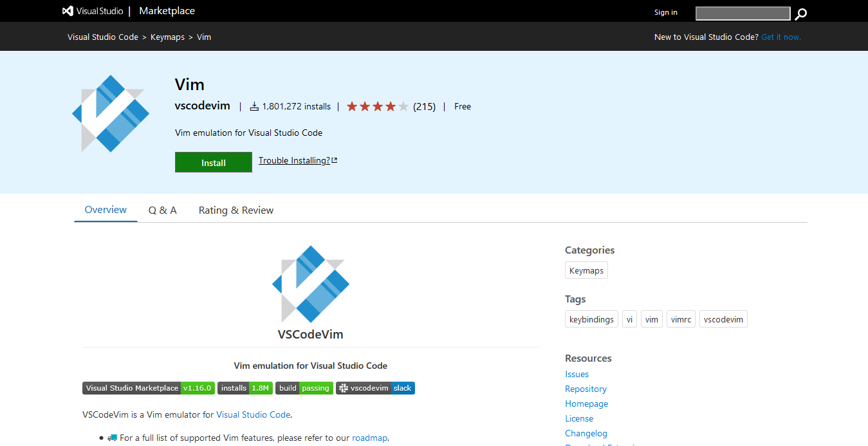The height and width of the screenshot is (446, 868).
Task: Click the Vim extension logo at top left
Action: 110,113
